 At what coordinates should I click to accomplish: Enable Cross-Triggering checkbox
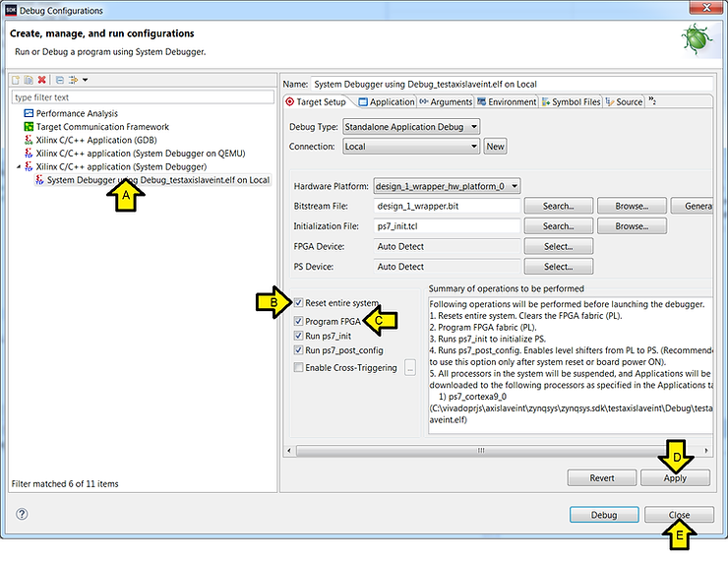coord(298,367)
